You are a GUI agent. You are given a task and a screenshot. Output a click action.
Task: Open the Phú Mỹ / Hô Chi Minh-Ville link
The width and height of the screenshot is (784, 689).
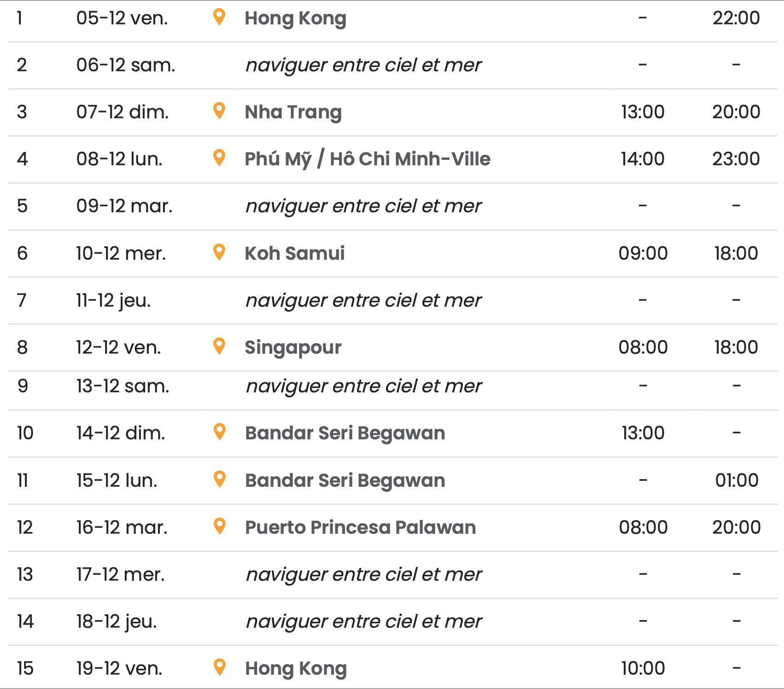[x=368, y=159]
